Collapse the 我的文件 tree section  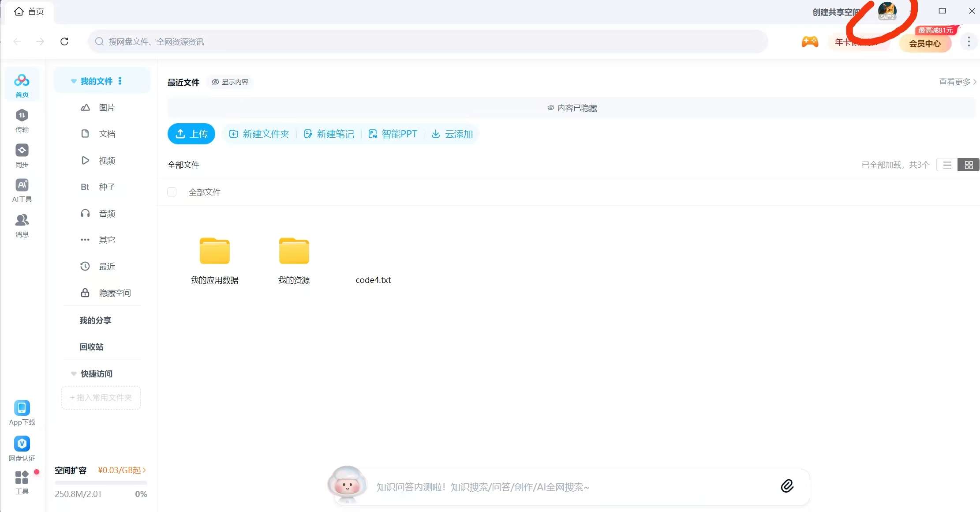(x=74, y=81)
